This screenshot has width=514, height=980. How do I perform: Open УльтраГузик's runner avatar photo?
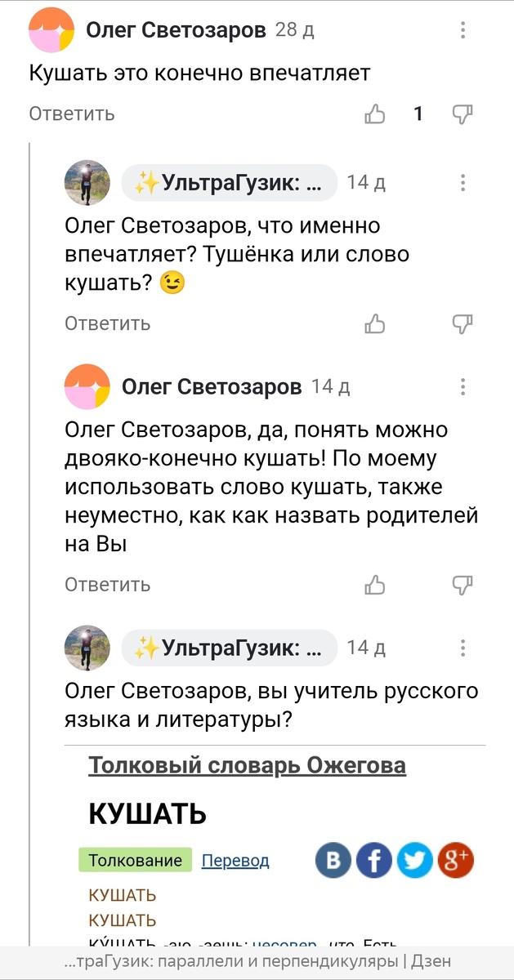tap(87, 183)
